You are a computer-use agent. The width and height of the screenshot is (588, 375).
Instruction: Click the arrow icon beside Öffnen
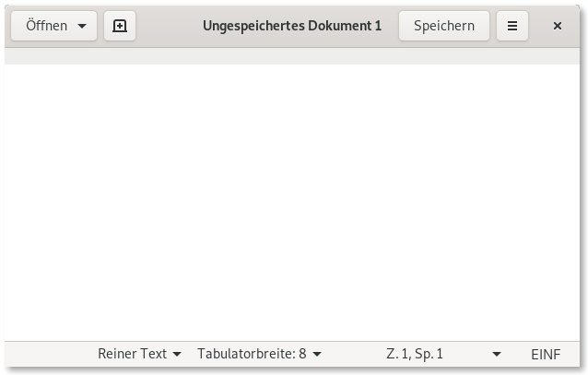click(x=82, y=26)
